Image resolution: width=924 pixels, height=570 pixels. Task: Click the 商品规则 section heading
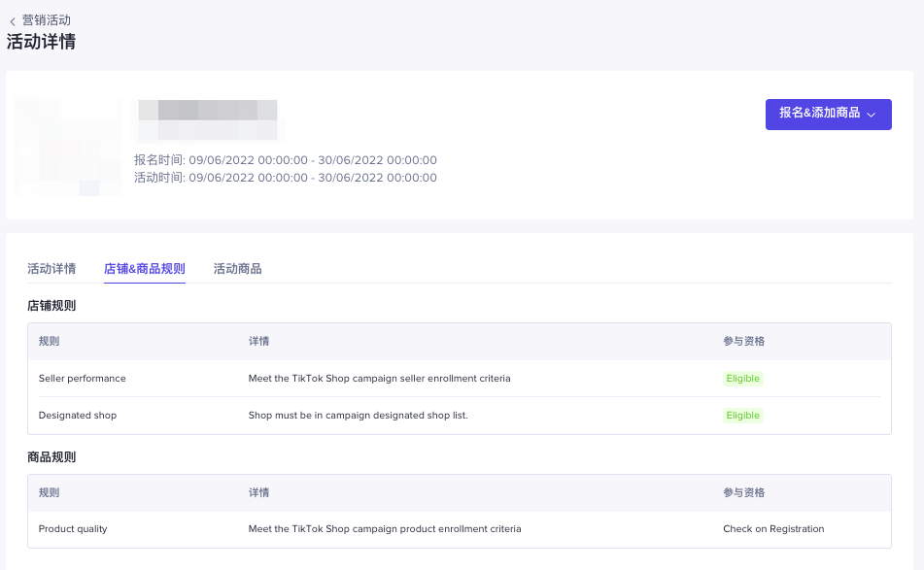click(51, 457)
